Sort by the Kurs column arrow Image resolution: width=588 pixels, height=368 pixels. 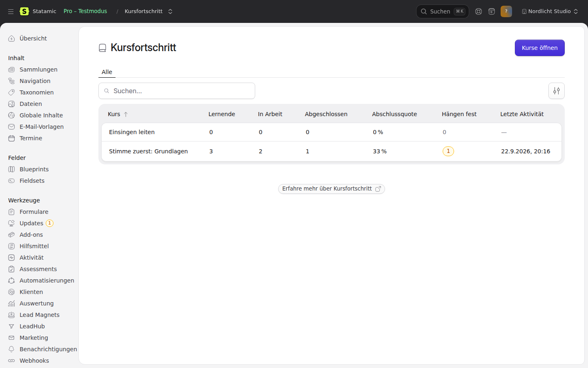126,114
